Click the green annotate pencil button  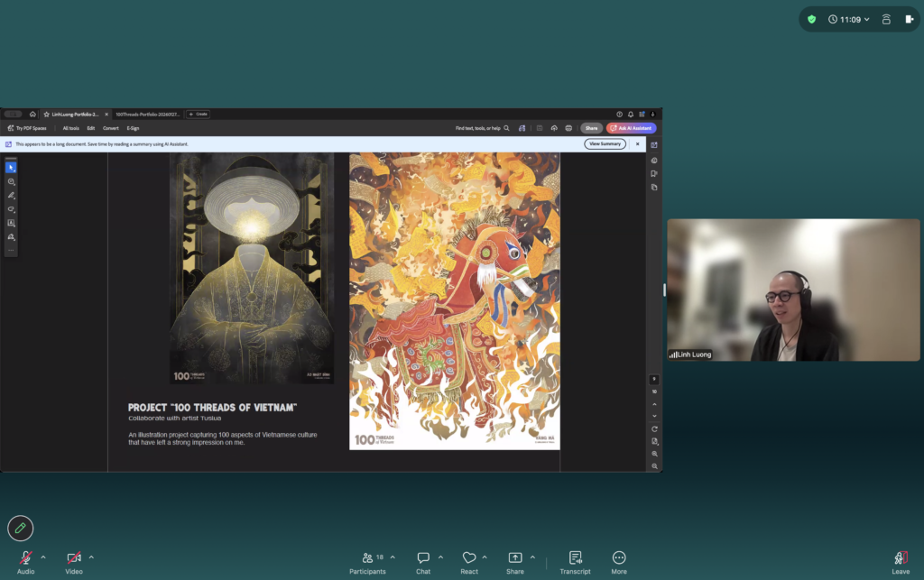[21, 529]
